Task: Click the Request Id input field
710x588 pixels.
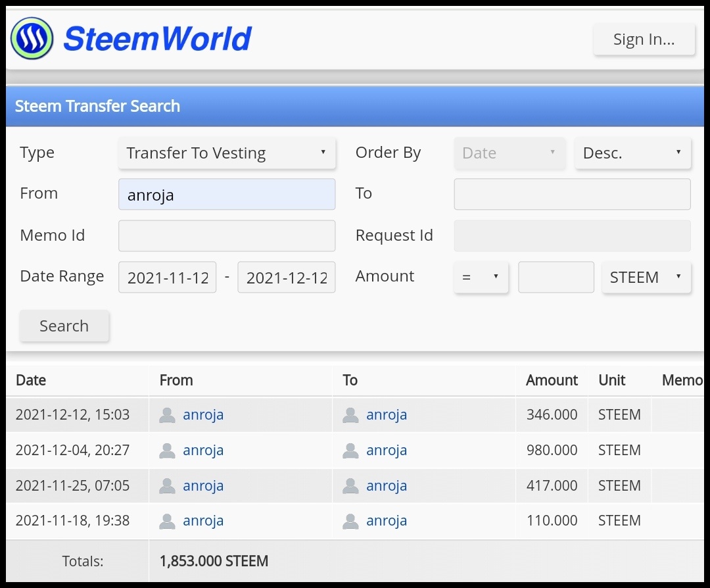Action: (573, 235)
